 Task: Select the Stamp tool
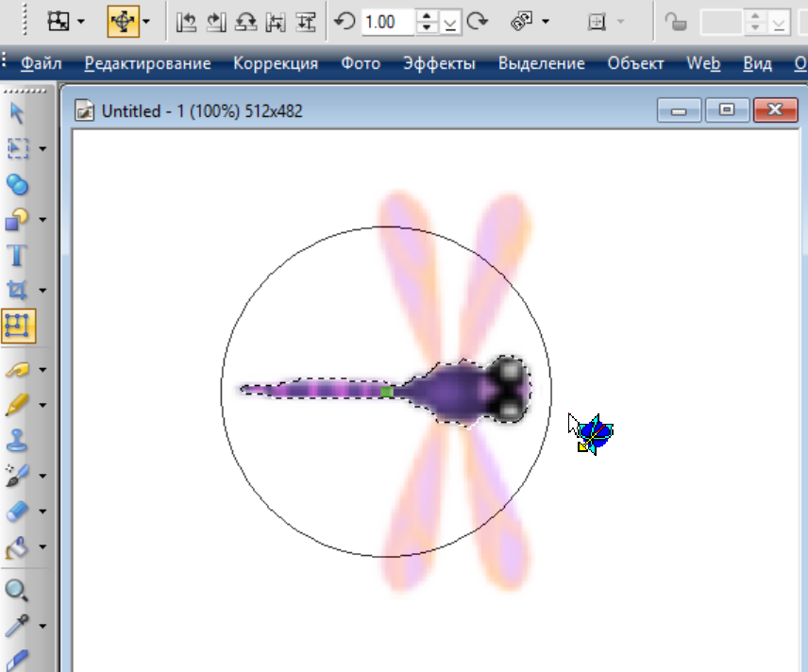[x=16, y=440]
